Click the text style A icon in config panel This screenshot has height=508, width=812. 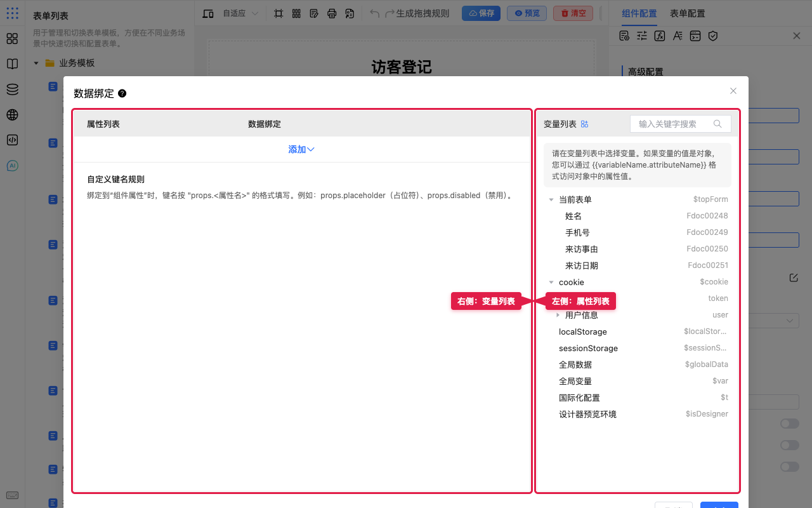pyautogui.click(x=678, y=36)
